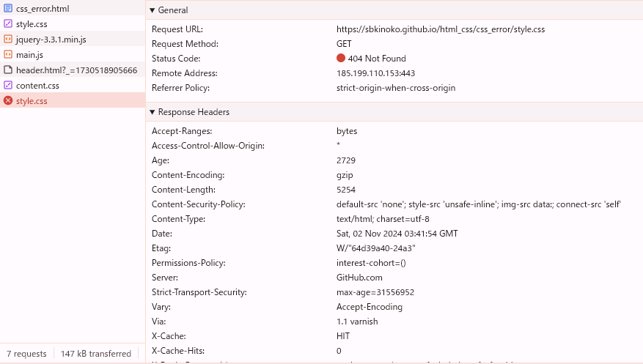
Task: Select the css_error.html request
Action: pos(73,8)
